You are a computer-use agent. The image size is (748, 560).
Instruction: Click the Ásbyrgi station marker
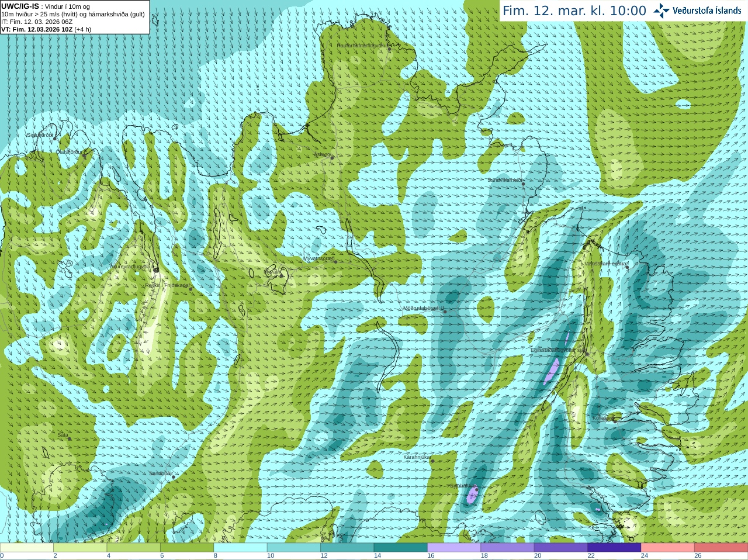click(332, 158)
